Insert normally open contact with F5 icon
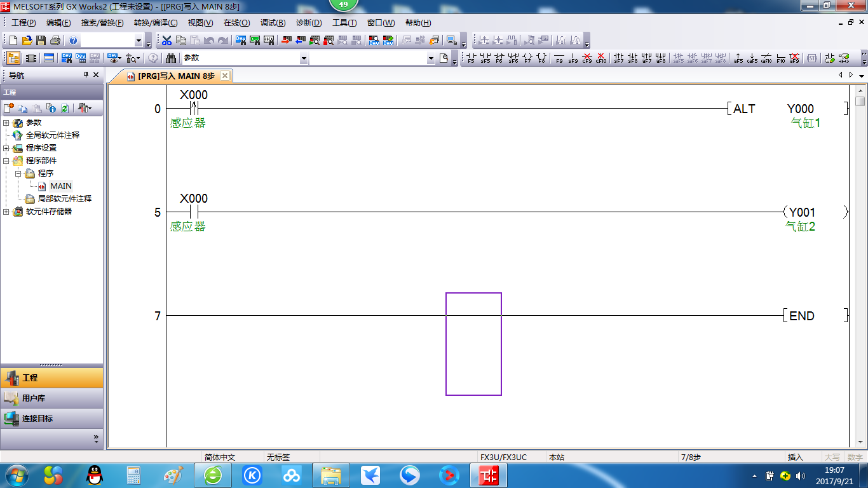The image size is (868, 488). click(471, 58)
